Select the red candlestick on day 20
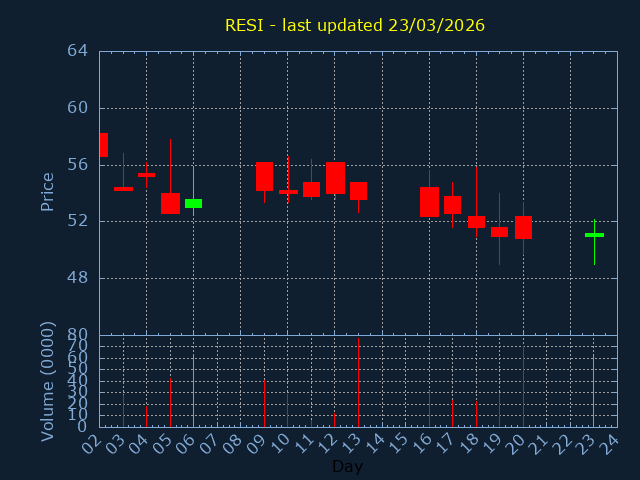 523,227
